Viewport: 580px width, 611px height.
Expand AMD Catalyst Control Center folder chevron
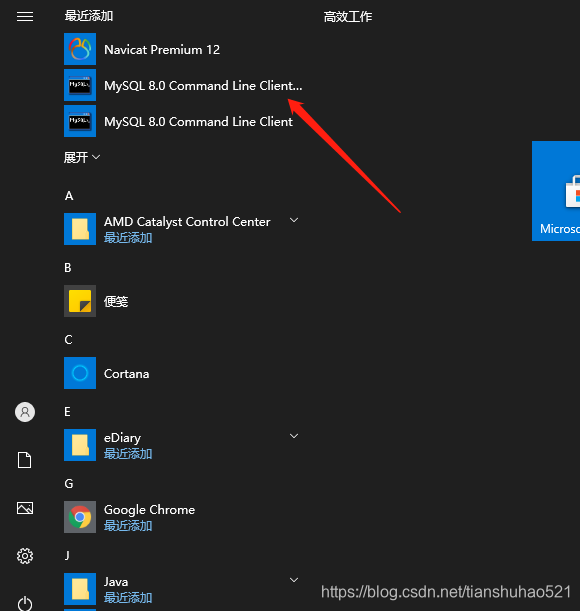click(294, 220)
